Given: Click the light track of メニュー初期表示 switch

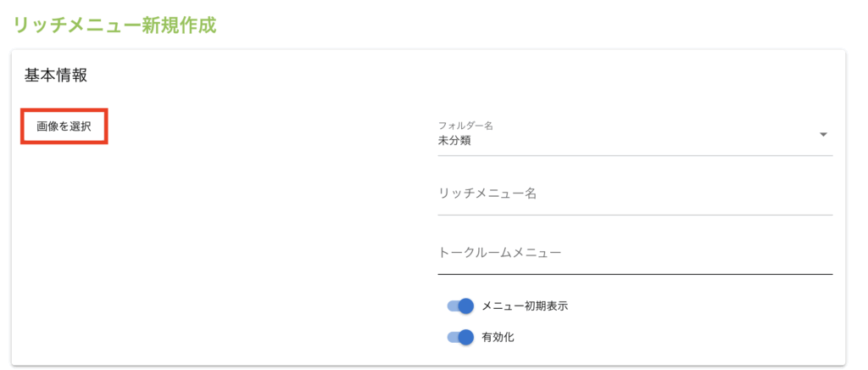Looking at the screenshot, I should point(451,306).
